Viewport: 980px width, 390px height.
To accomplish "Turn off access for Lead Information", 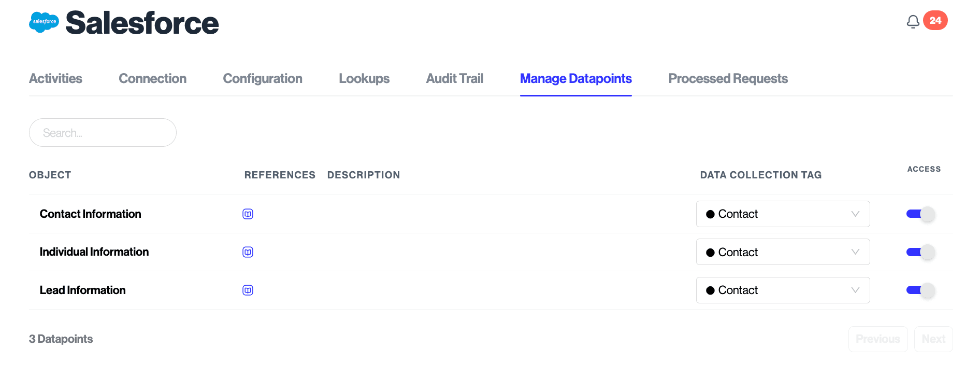I will coord(920,290).
